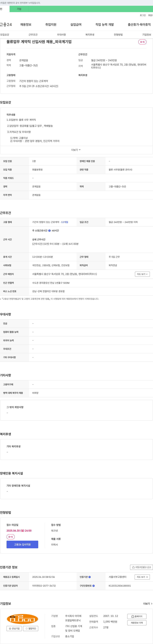
Task: Click the D-5 badge under deadline
Action: [11, 537]
